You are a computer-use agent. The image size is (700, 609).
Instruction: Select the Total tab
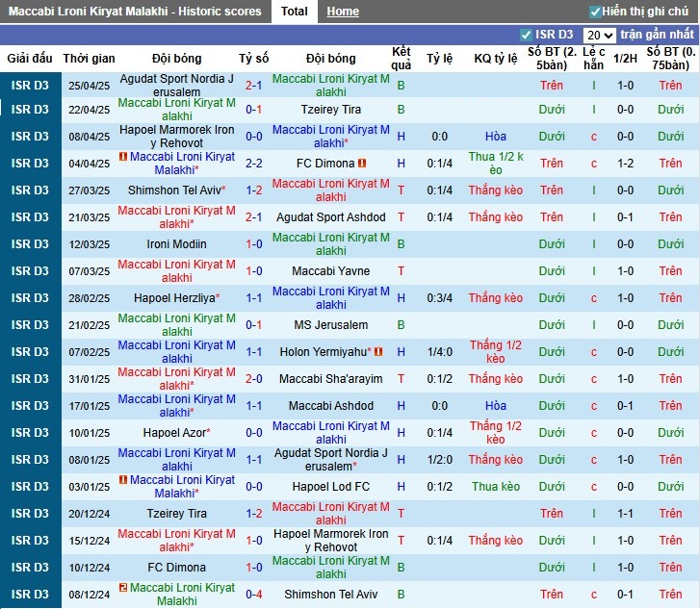coord(295,12)
